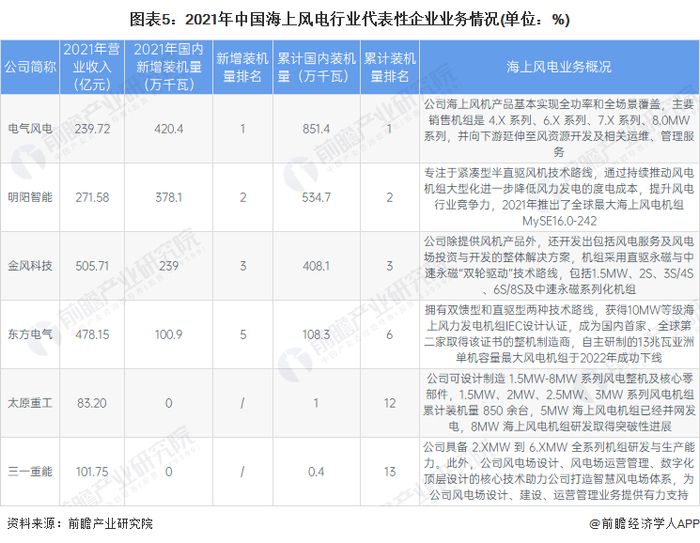Click the '公司简称' column header
Image resolution: width=700 pixels, height=543 pixels.
(x=30, y=67)
